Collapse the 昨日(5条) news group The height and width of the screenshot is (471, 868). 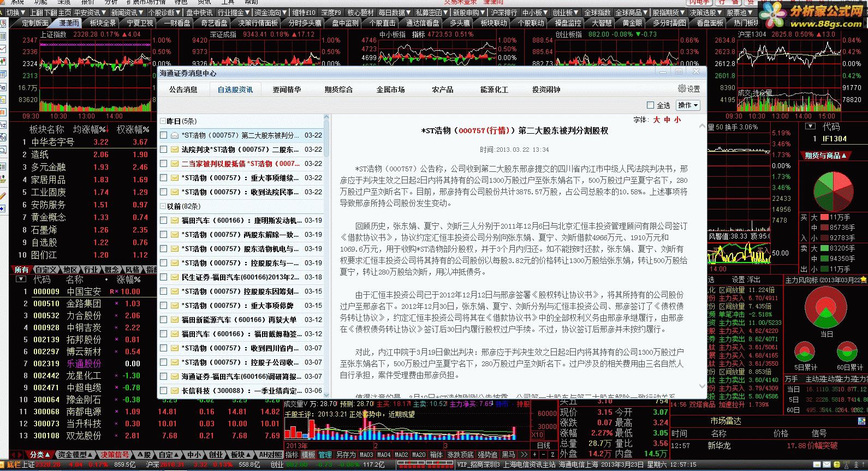163,121
